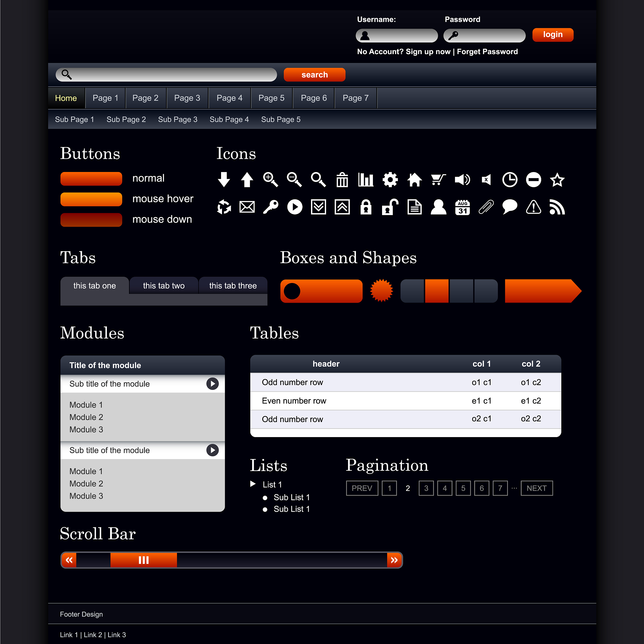Expand the first module sub title arrow

[212, 384]
